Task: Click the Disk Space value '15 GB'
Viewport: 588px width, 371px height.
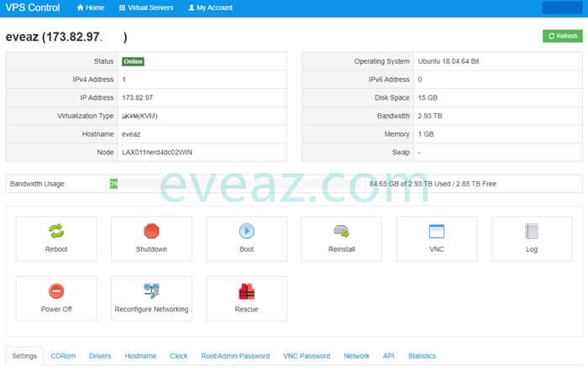Action: [x=428, y=98]
